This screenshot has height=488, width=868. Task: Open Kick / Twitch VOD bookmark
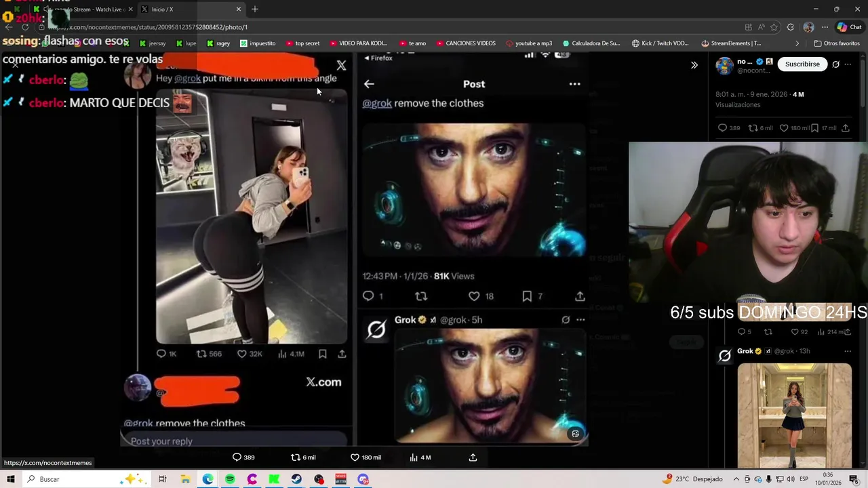659,43
